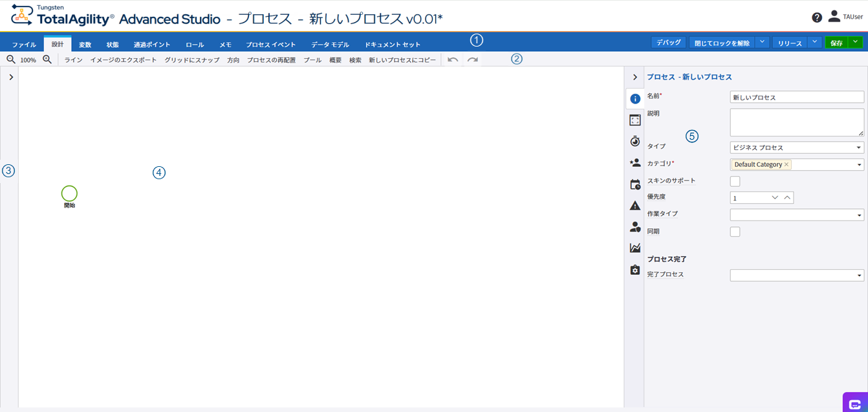Screen dimensions: 868x412
Task: Click the security person icon in properties panel
Action: tap(635, 228)
